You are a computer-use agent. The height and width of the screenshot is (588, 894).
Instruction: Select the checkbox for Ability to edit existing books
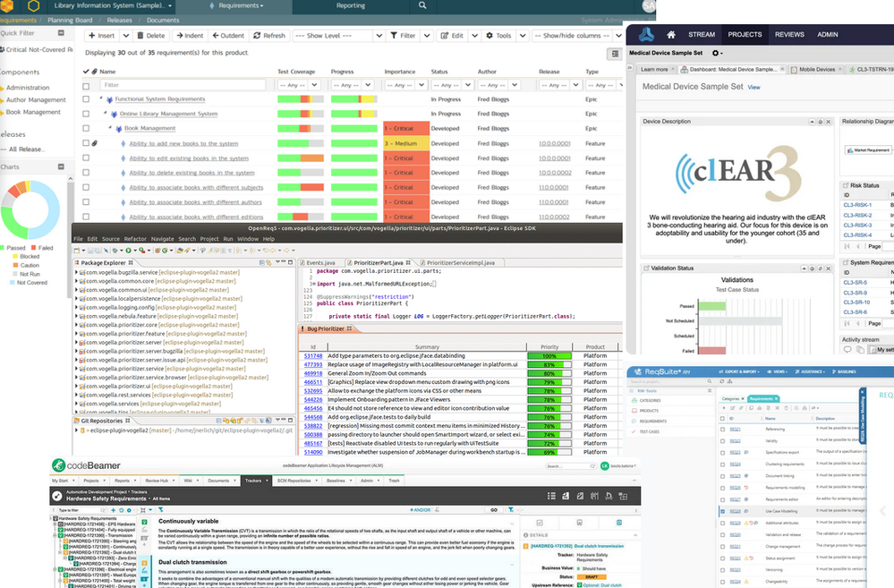[x=86, y=158]
